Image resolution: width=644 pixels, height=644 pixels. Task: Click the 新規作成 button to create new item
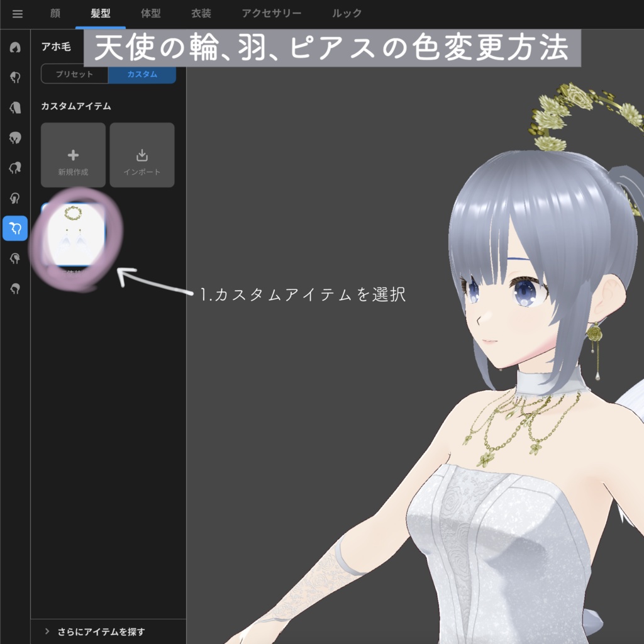[x=73, y=155]
